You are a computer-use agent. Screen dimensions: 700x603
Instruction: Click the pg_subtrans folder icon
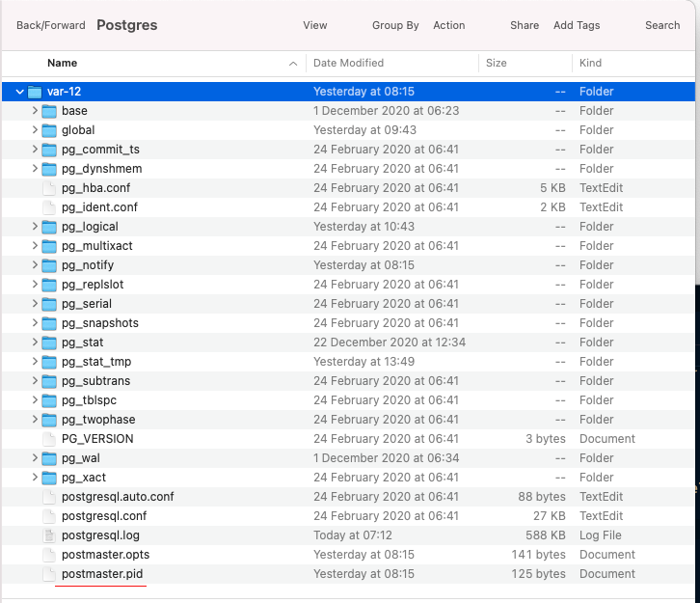coord(49,381)
